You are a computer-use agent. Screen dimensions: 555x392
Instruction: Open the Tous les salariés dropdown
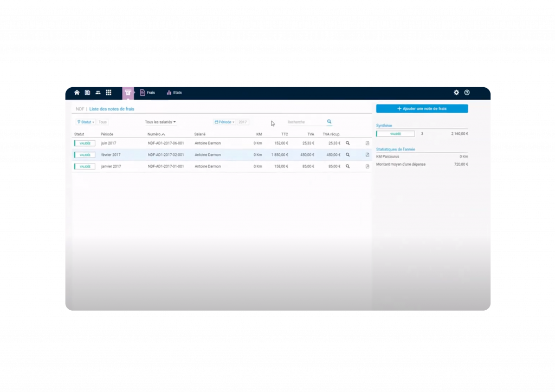(160, 122)
